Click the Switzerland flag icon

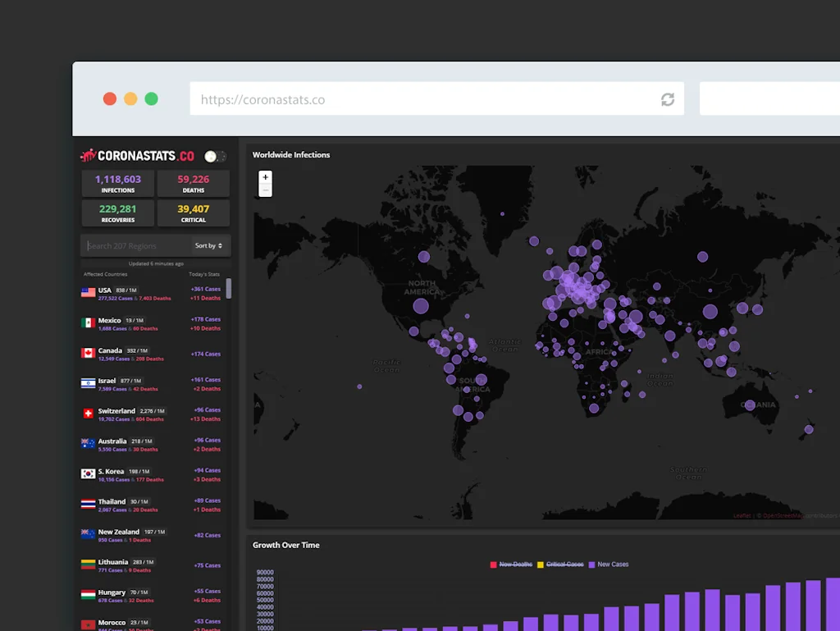[x=88, y=414]
